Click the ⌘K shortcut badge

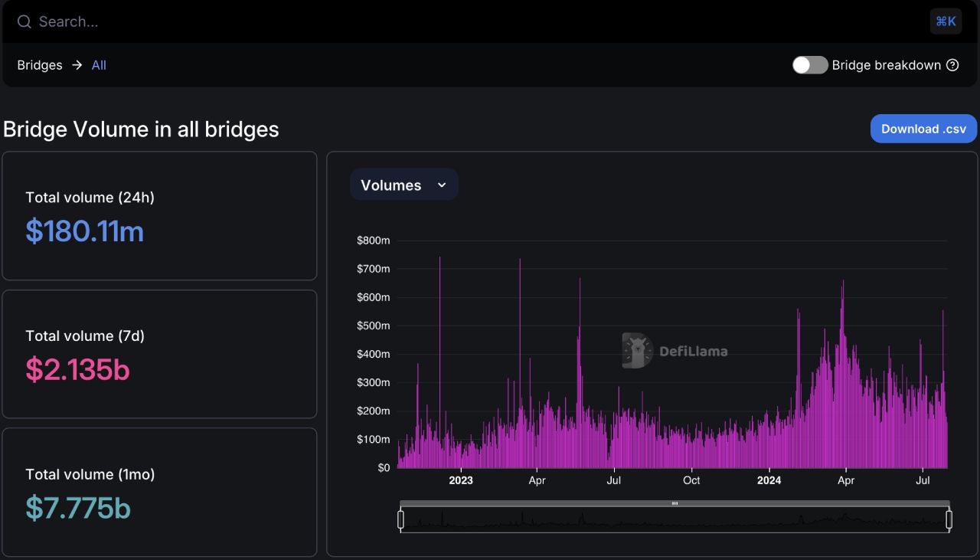(946, 21)
